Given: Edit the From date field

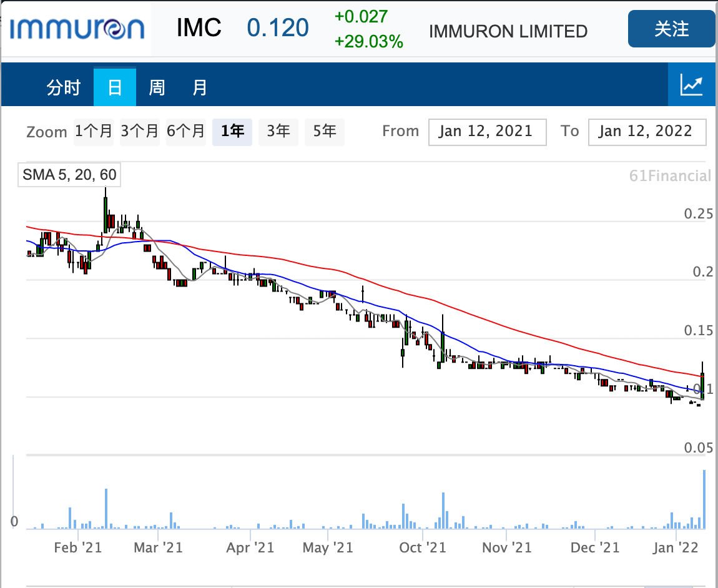Looking at the screenshot, I should tap(487, 132).
